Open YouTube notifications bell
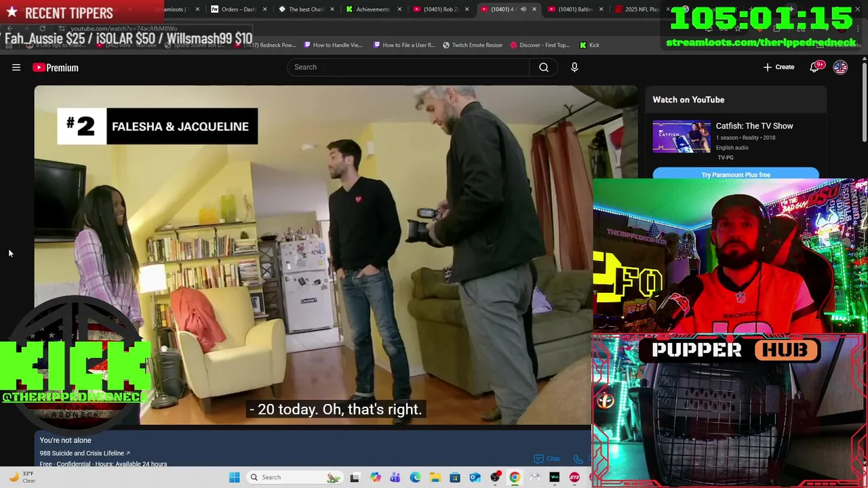868x488 pixels. 816,67
